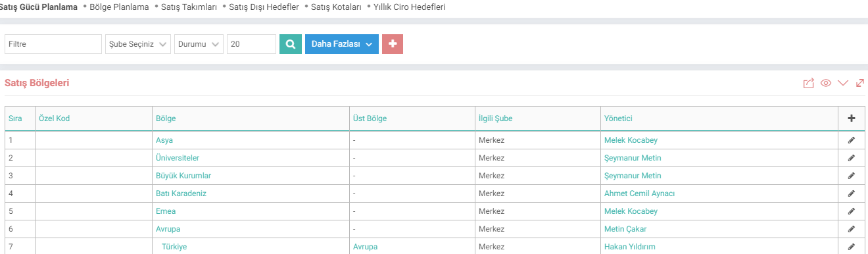Edit the Asya row with pencil icon
The image size is (868, 254).
[852, 140]
